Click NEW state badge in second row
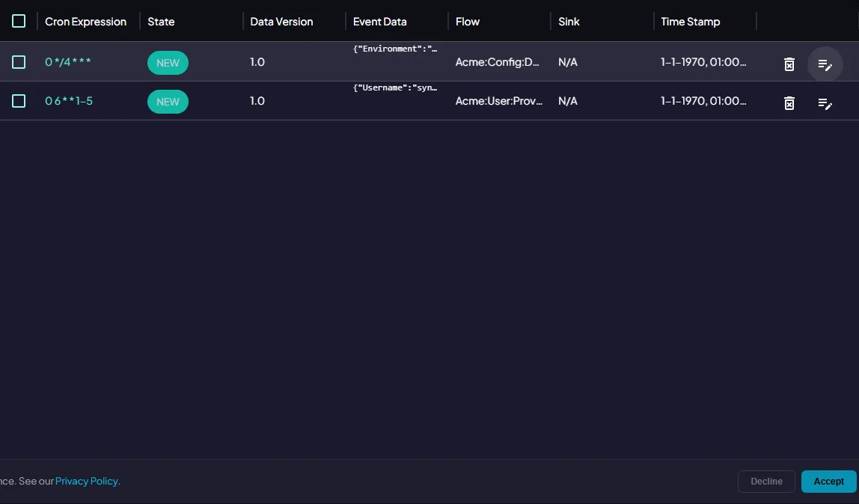Screen dimensions: 859x504 point(168,102)
